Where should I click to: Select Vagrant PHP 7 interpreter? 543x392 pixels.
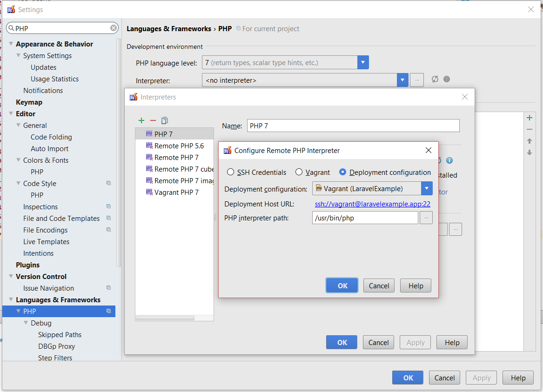pyautogui.click(x=174, y=193)
